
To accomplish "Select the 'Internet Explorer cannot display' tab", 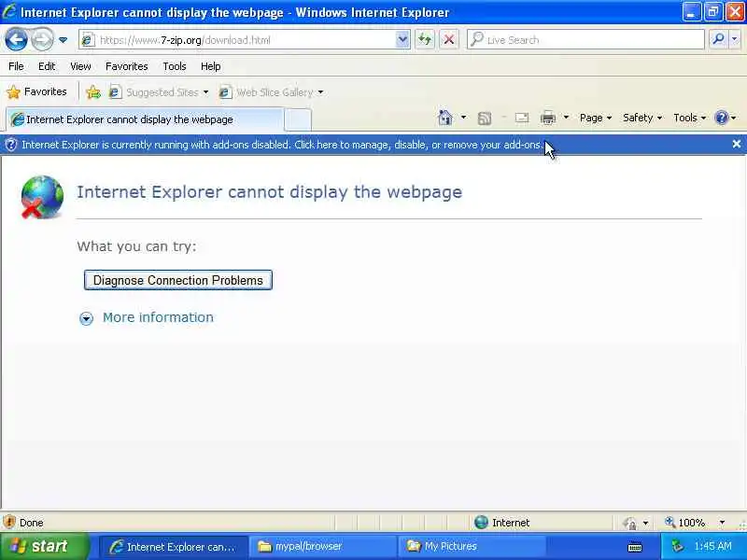I will tap(145, 119).
